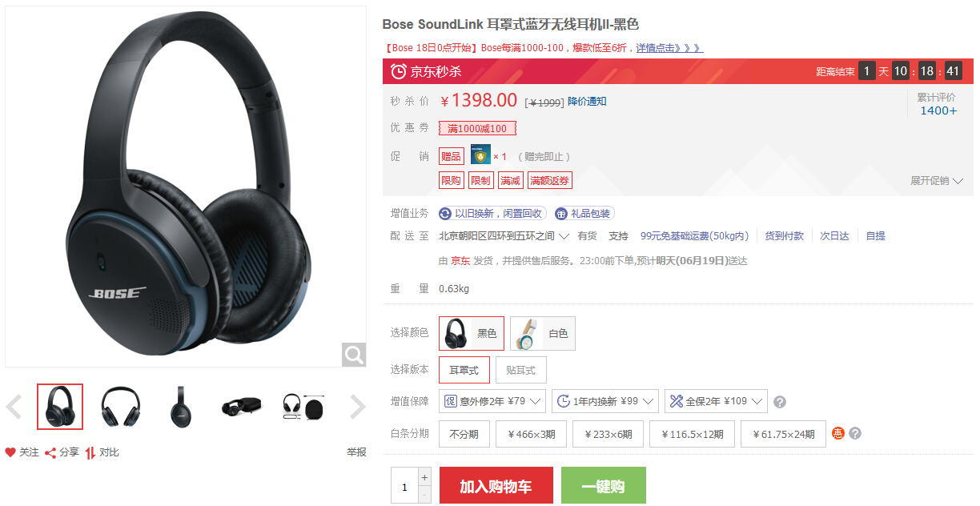The width and height of the screenshot is (980, 506).
Task: Click the heart 关注 favorite icon
Action: click(x=10, y=452)
